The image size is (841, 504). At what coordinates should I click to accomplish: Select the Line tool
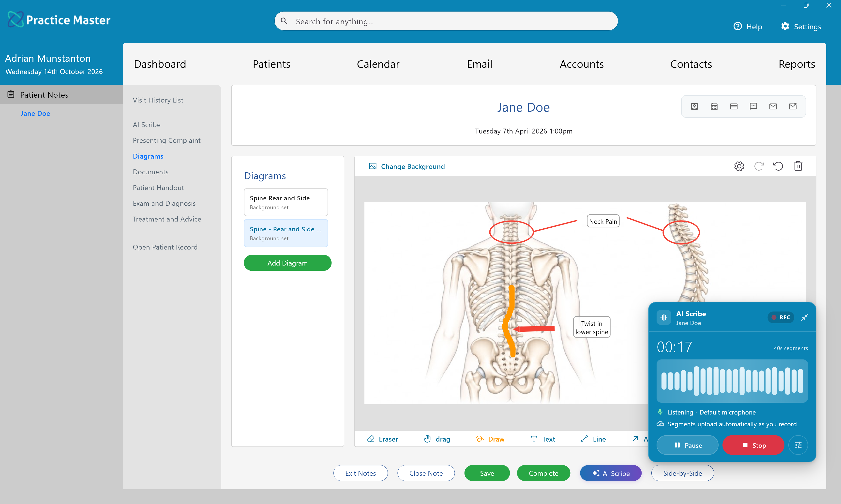(x=593, y=439)
